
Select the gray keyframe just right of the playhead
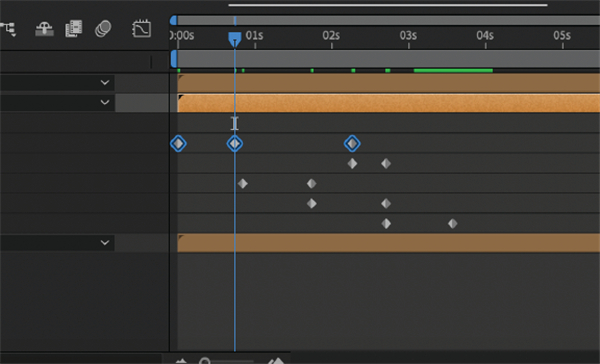tap(243, 184)
